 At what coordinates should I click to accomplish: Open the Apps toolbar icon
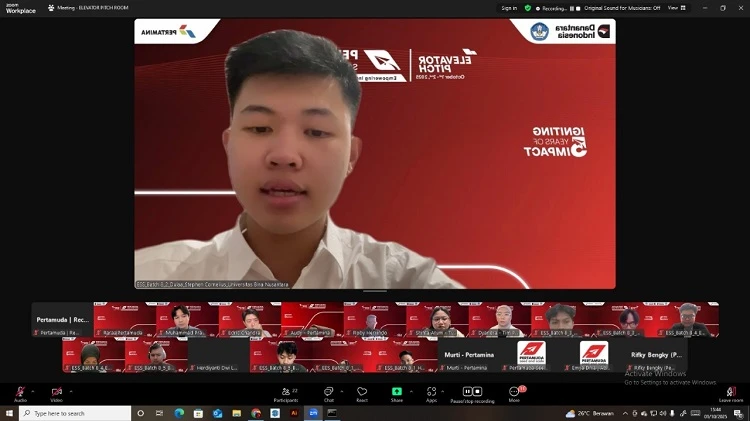[432, 391]
